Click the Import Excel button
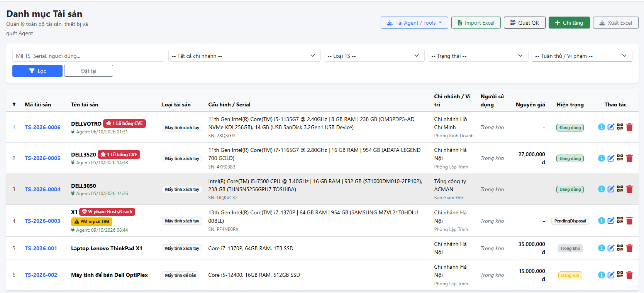 [x=476, y=23]
